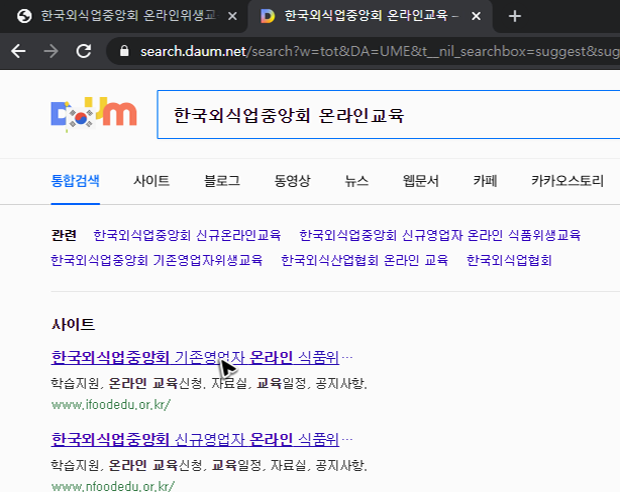
Task: Switch to the 동영상 tab
Action: tap(292, 181)
